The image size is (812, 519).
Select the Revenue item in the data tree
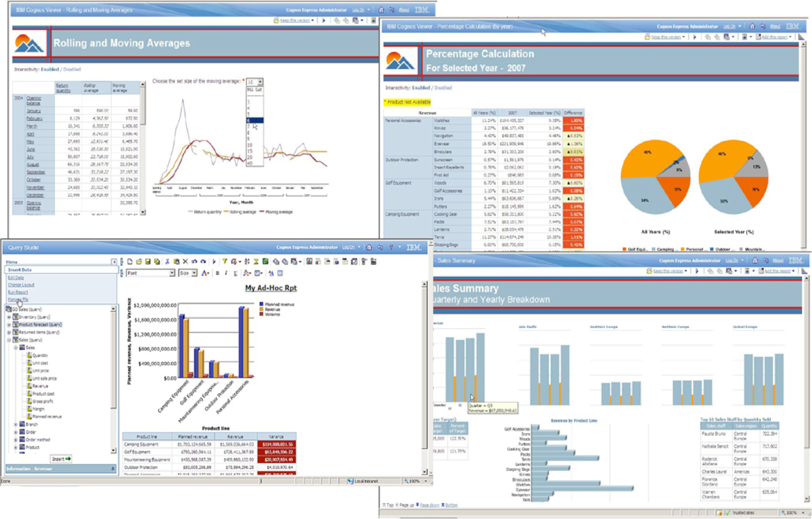tap(40, 386)
